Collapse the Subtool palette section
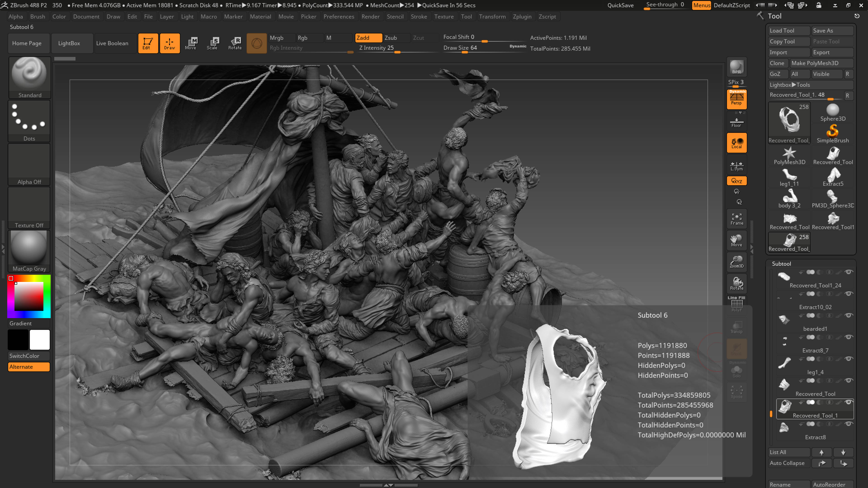This screenshot has height=488, width=868. [x=781, y=264]
